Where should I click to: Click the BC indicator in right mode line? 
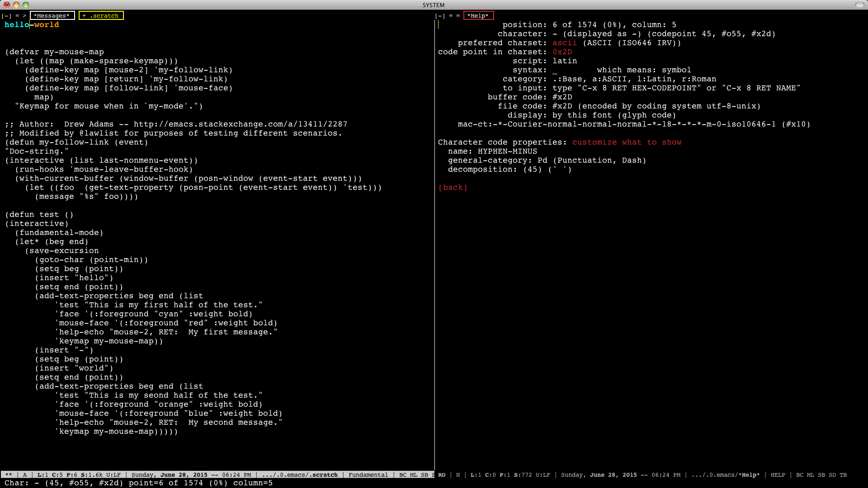[800, 475]
